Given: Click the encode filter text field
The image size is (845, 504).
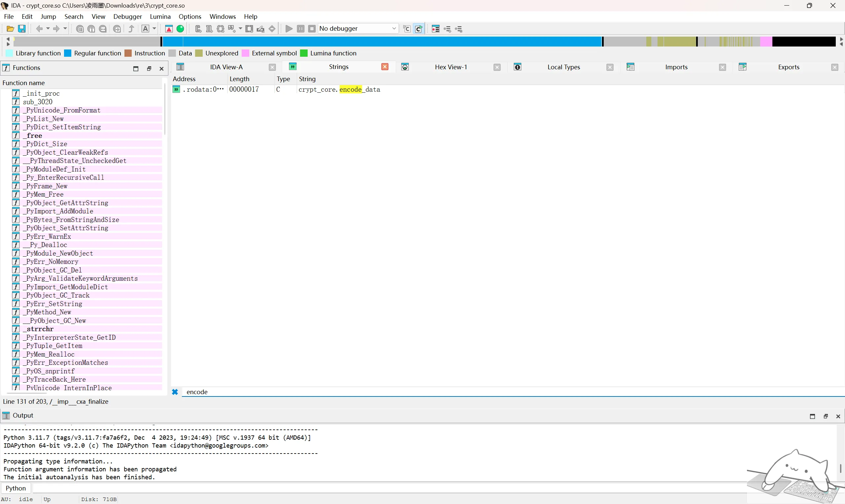Looking at the screenshot, I should tap(513, 392).
